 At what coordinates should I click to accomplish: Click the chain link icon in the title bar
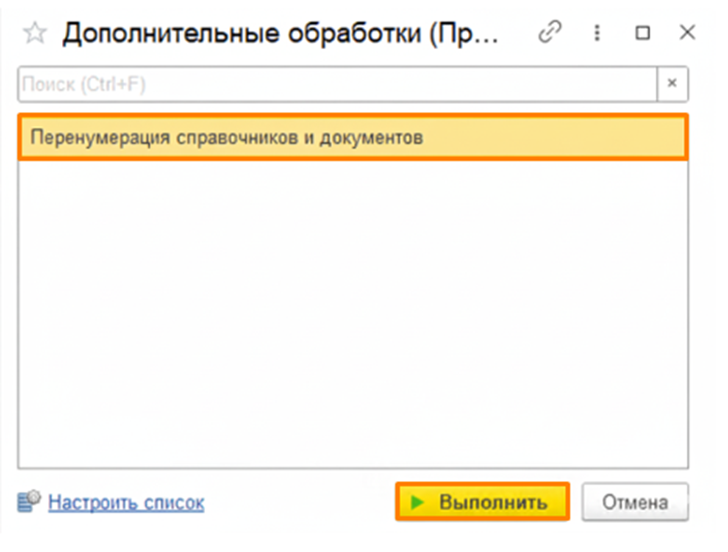(549, 33)
